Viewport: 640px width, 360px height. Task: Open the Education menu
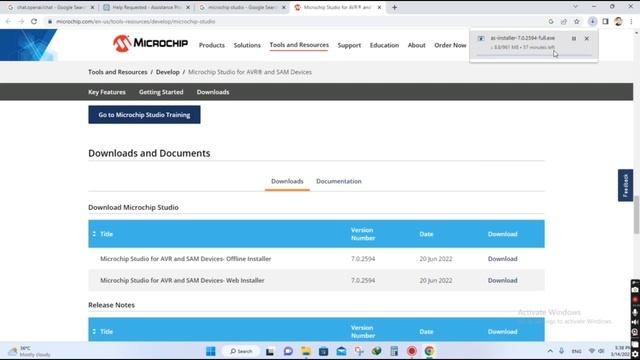point(384,45)
